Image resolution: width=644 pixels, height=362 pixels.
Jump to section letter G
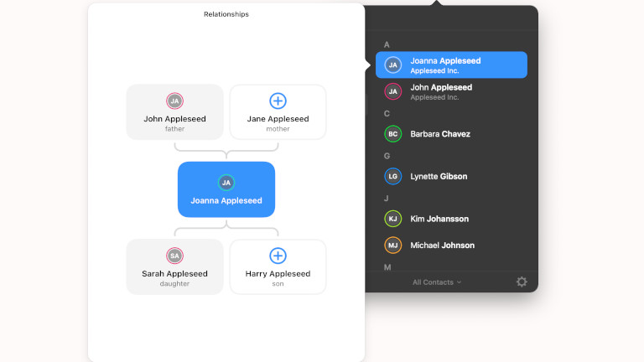point(387,156)
